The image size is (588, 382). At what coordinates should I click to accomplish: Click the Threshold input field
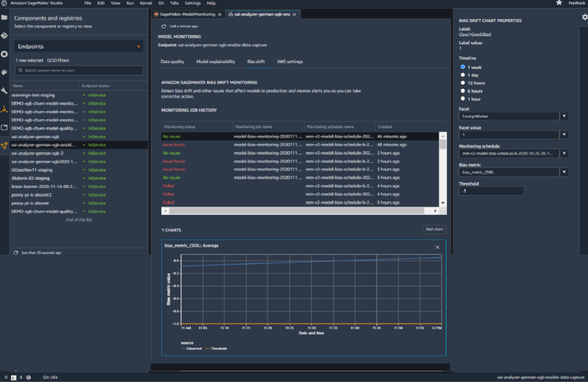[491, 191]
